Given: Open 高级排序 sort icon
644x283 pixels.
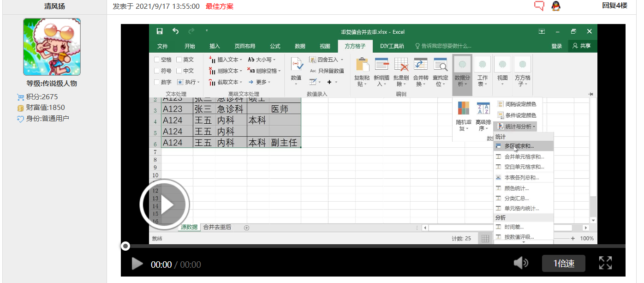Looking at the screenshot, I should pos(483,109).
